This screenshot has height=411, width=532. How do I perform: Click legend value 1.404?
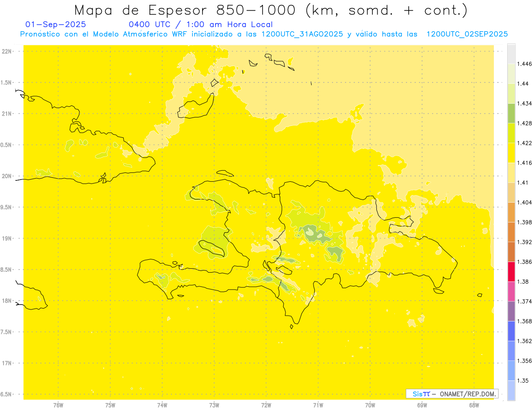tap(524, 203)
